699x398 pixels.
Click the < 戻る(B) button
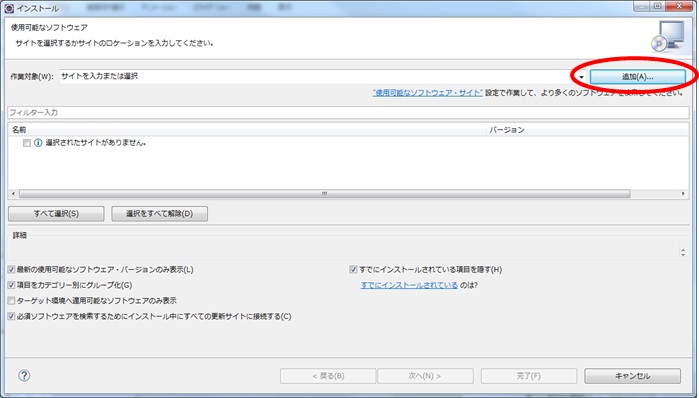[328, 376]
